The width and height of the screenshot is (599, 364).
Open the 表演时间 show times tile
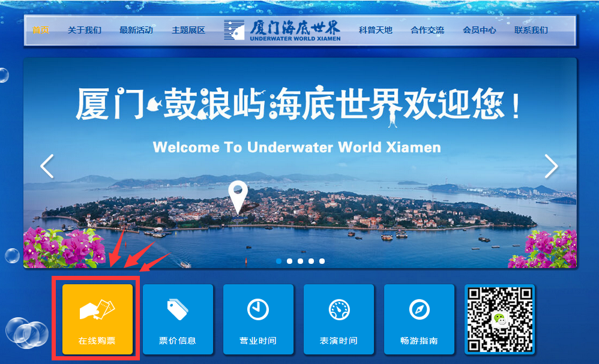(x=339, y=320)
